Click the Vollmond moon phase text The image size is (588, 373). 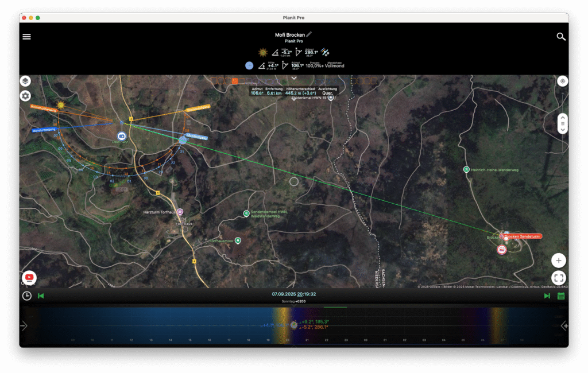[335, 65]
